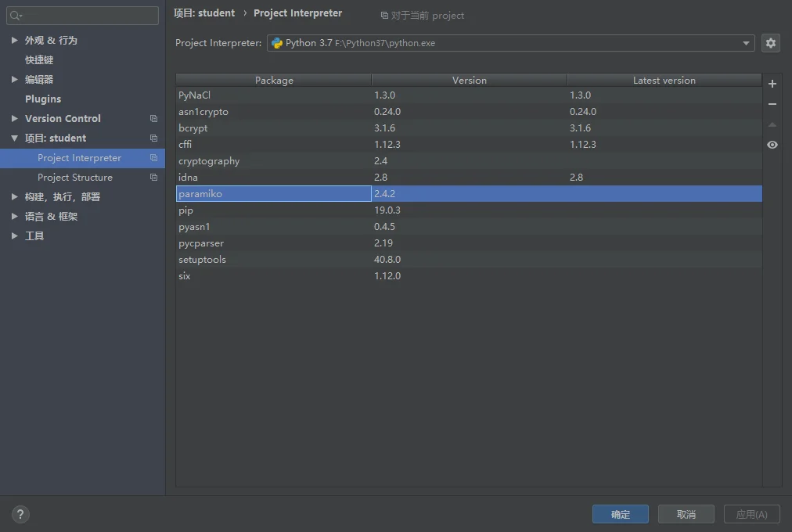The width and height of the screenshot is (792, 532).
Task: Click the plus icon to install package
Action: 772,84
